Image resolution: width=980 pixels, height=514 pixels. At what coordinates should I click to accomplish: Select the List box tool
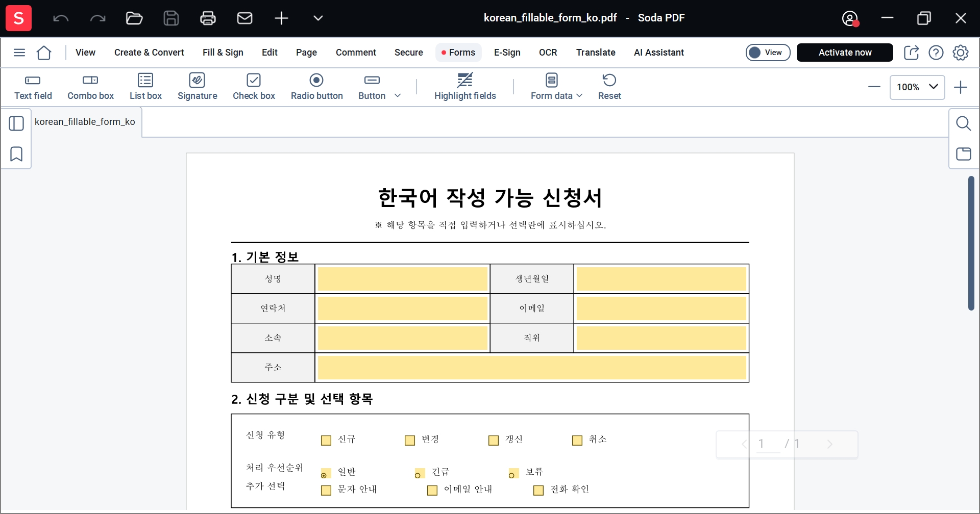click(x=145, y=87)
